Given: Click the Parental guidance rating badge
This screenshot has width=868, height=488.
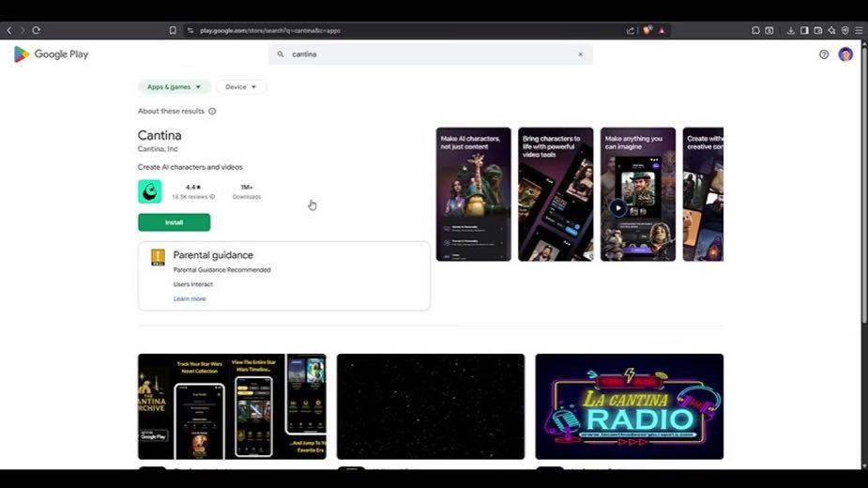Looking at the screenshot, I should tap(158, 257).
